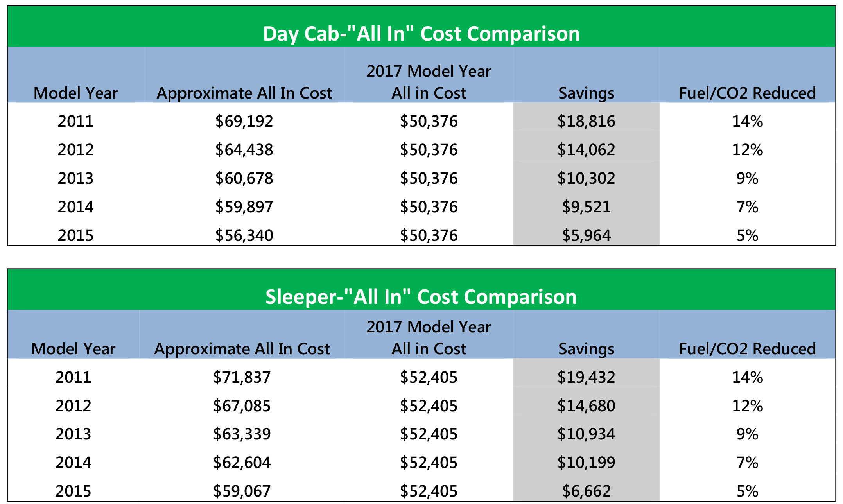The image size is (843, 504).
Task: Select Day Cab 2015 savings $5,964
Action: [586, 235]
